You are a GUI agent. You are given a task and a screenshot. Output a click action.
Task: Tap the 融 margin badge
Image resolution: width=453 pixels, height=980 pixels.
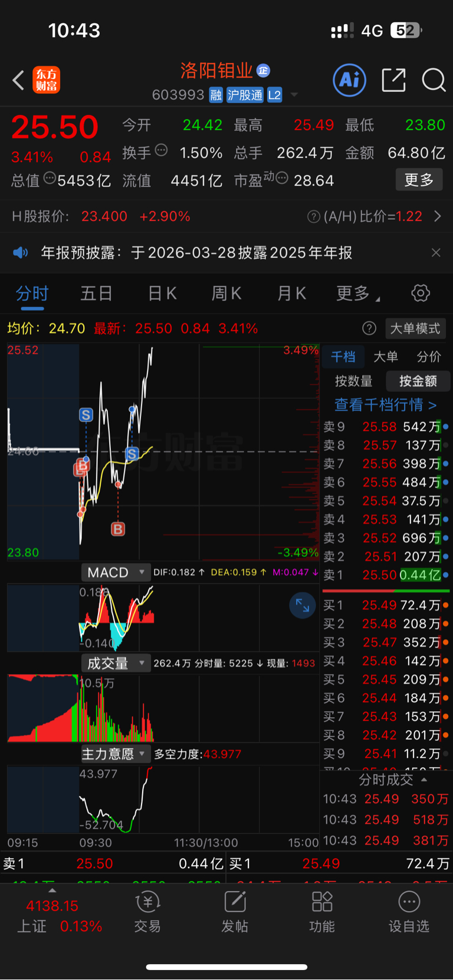(x=216, y=95)
